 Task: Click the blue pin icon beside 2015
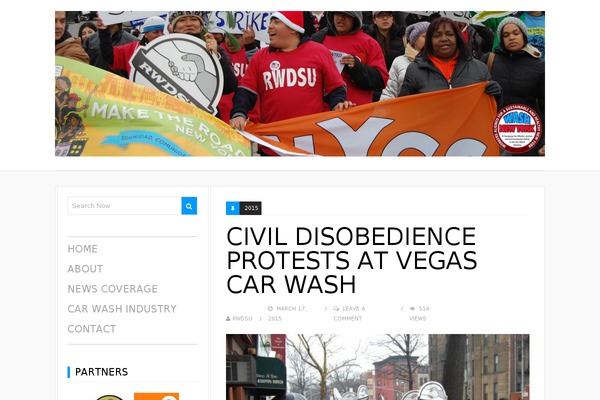click(x=233, y=208)
